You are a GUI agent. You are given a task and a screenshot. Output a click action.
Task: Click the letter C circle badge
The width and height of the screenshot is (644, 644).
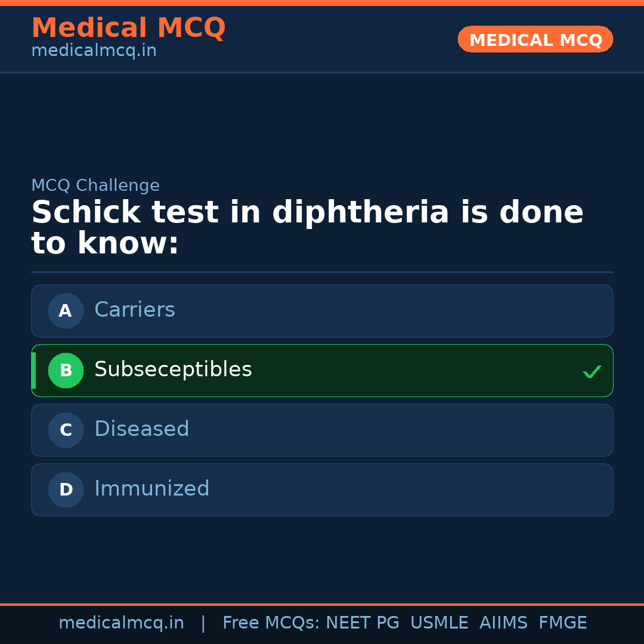click(66, 430)
